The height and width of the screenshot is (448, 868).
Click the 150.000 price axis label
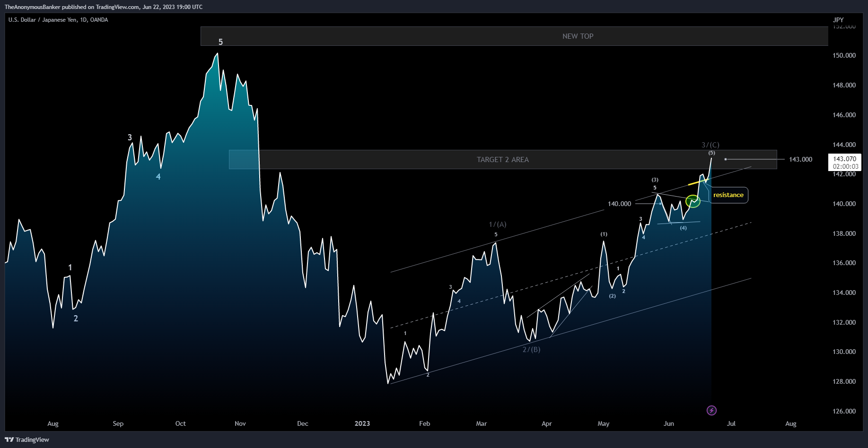844,55
